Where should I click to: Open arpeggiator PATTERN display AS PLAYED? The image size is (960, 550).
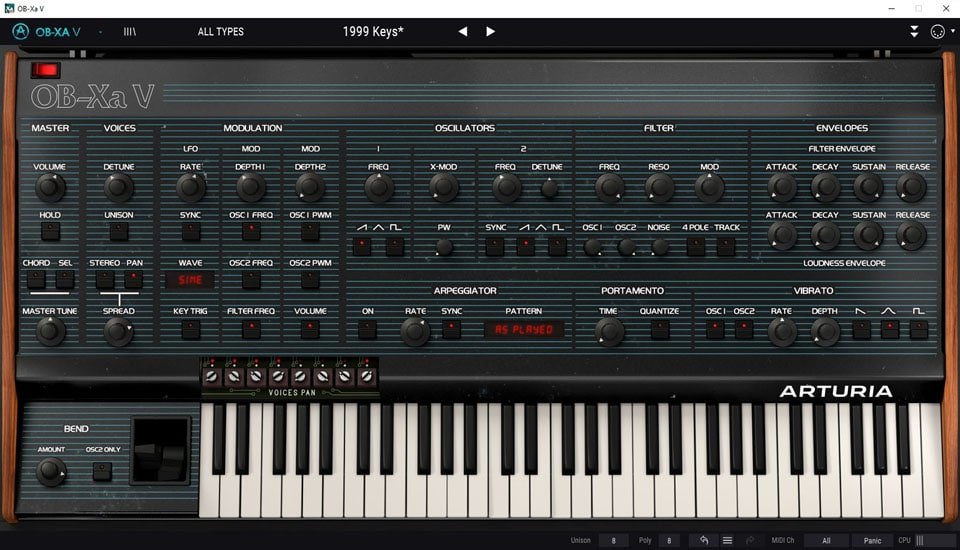point(523,330)
